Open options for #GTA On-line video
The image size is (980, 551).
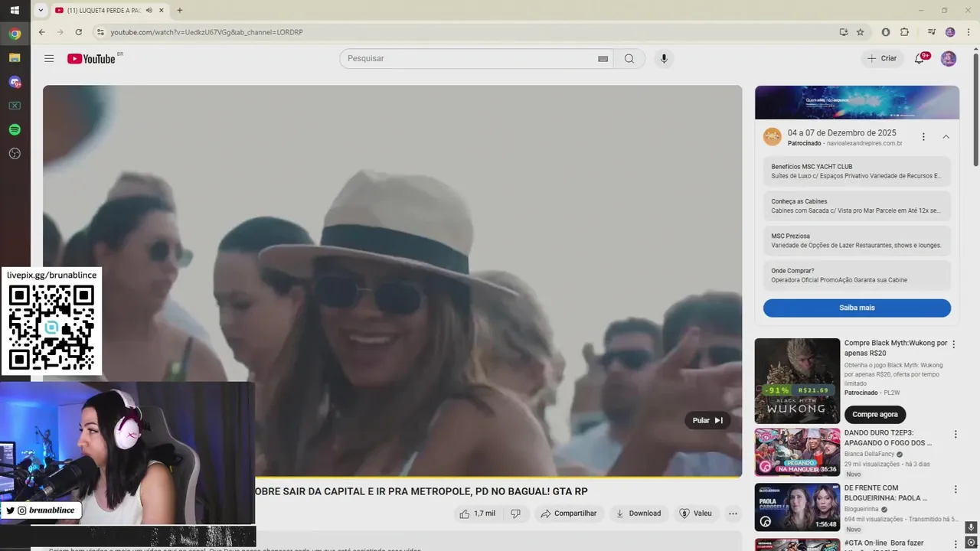[x=955, y=544]
